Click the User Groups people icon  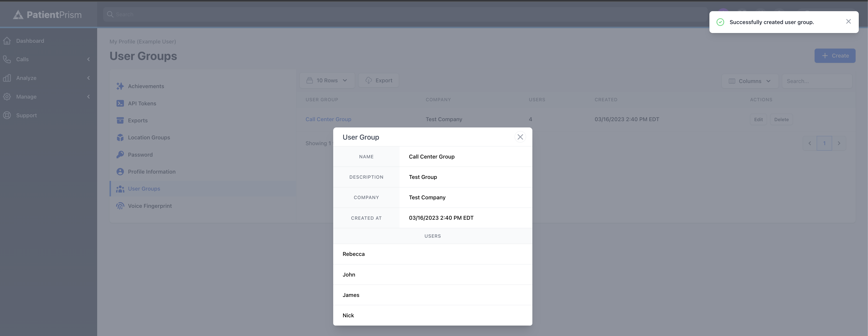120,189
